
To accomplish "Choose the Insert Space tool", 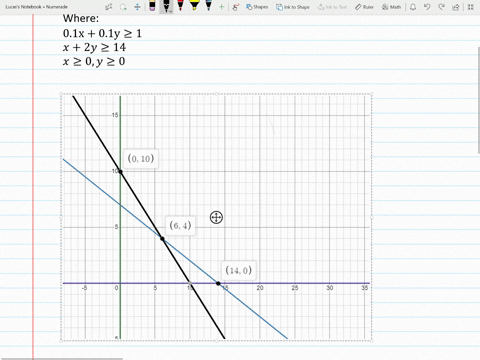I will [137, 7].
